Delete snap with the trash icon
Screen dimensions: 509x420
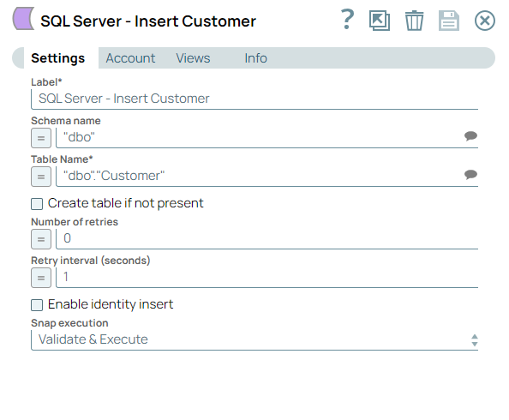[414, 21]
